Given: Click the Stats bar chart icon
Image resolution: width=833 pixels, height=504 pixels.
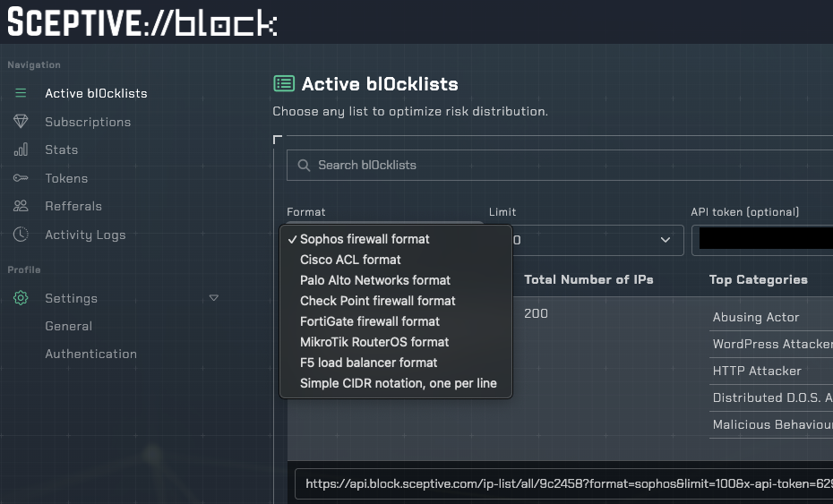Looking at the screenshot, I should (21, 149).
